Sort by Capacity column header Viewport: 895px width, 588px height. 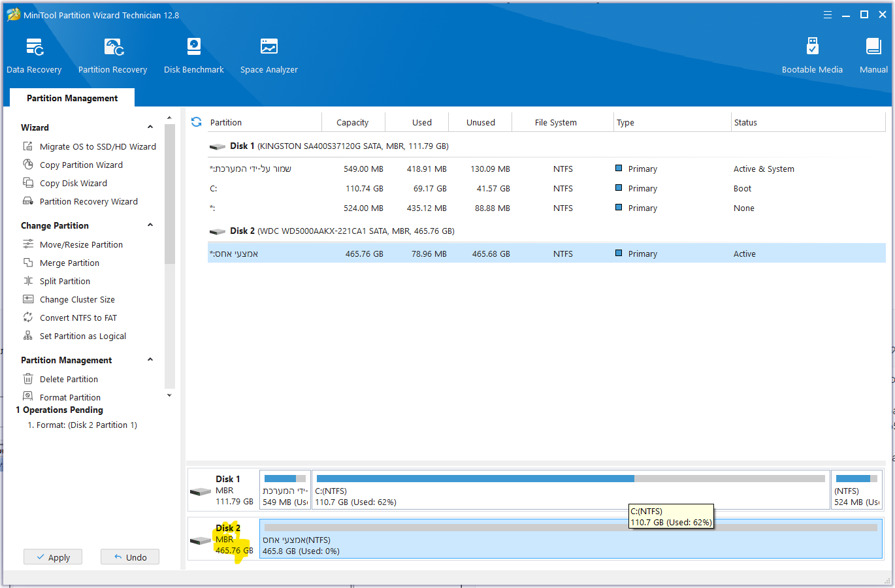[x=353, y=122]
